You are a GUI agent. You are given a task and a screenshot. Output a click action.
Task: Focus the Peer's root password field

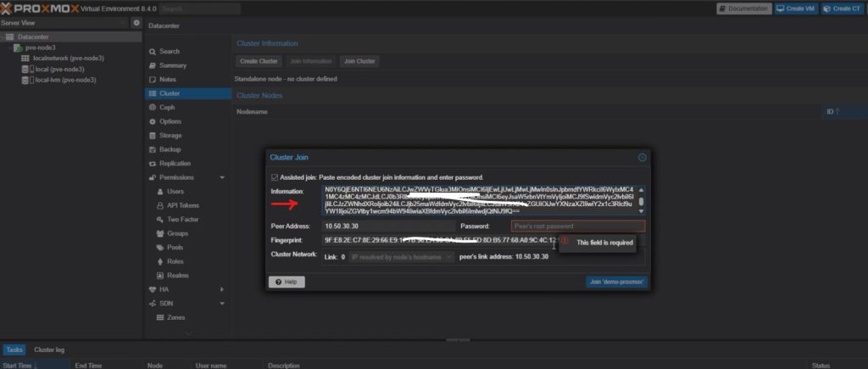pyautogui.click(x=578, y=226)
